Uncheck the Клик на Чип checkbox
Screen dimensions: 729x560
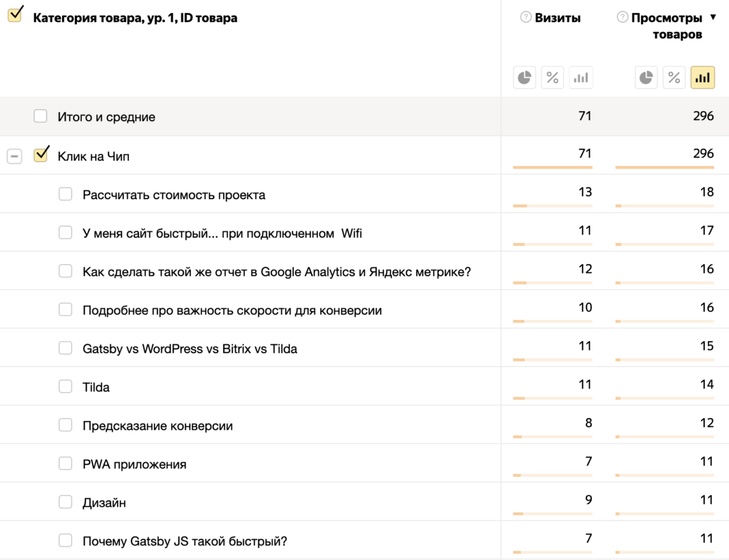click(x=40, y=155)
